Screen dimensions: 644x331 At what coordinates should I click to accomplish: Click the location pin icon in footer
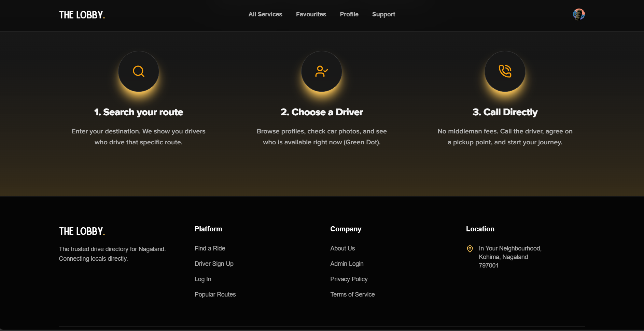pyautogui.click(x=470, y=249)
